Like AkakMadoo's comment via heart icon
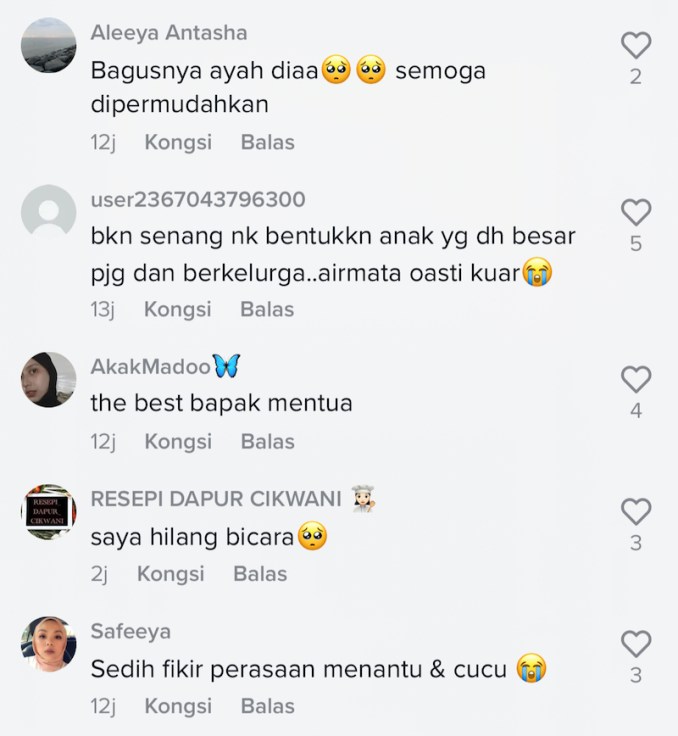 636,379
